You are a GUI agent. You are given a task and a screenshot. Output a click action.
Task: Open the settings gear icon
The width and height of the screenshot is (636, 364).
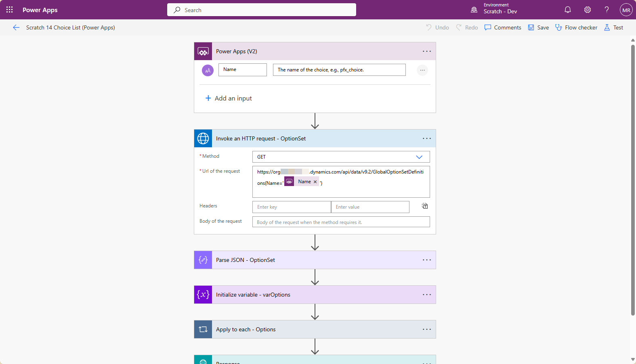587,10
